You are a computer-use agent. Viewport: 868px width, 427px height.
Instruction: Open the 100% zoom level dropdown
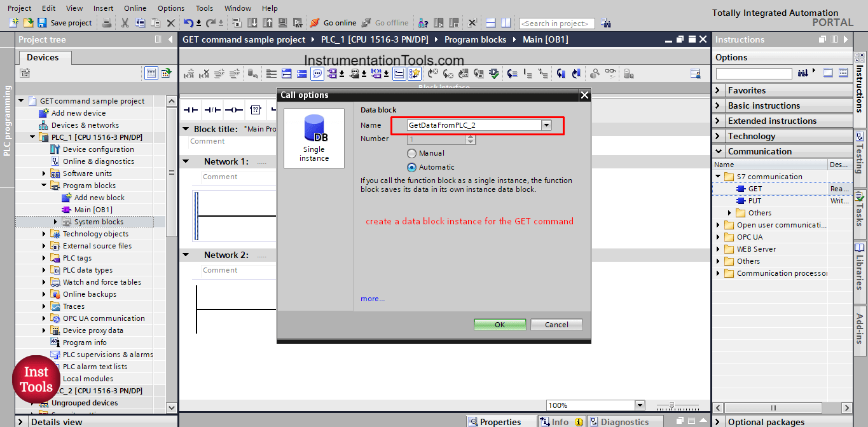(x=640, y=405)
